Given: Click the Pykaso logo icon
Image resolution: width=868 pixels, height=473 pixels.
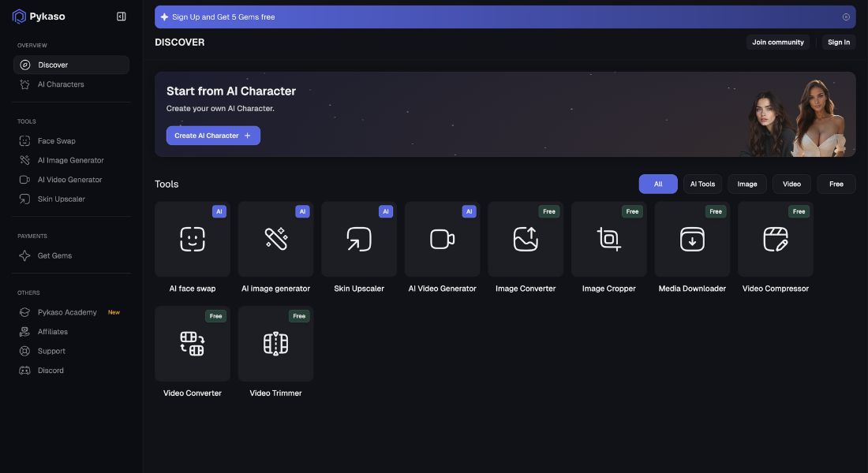Looking at the screenshot, I should pos(19,17).
